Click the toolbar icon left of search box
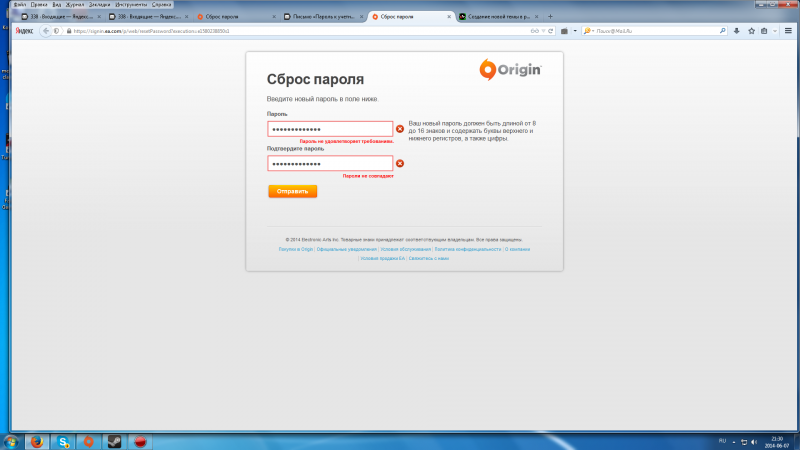This screenshot has width=800, height=450. [564, 31]
